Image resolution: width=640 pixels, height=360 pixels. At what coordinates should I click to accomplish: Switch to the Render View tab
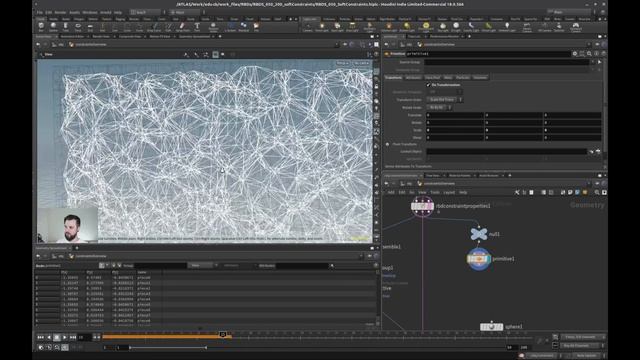click(x=100, y=36)
